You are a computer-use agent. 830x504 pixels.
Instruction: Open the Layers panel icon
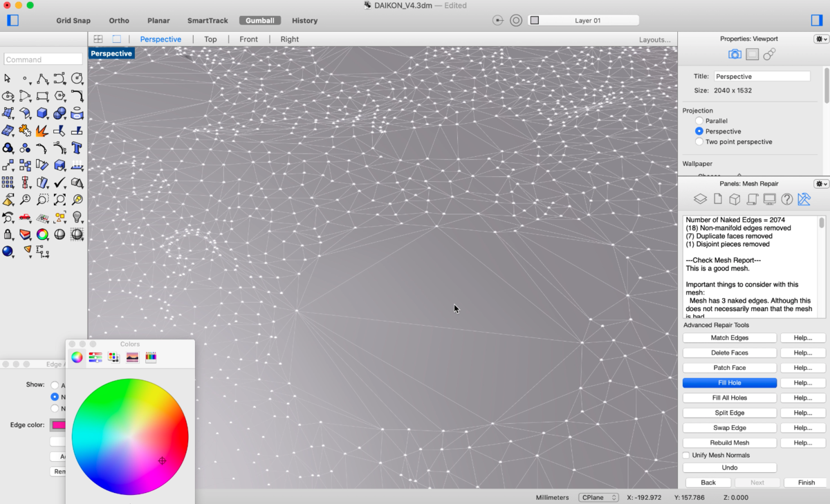point(700,199)
